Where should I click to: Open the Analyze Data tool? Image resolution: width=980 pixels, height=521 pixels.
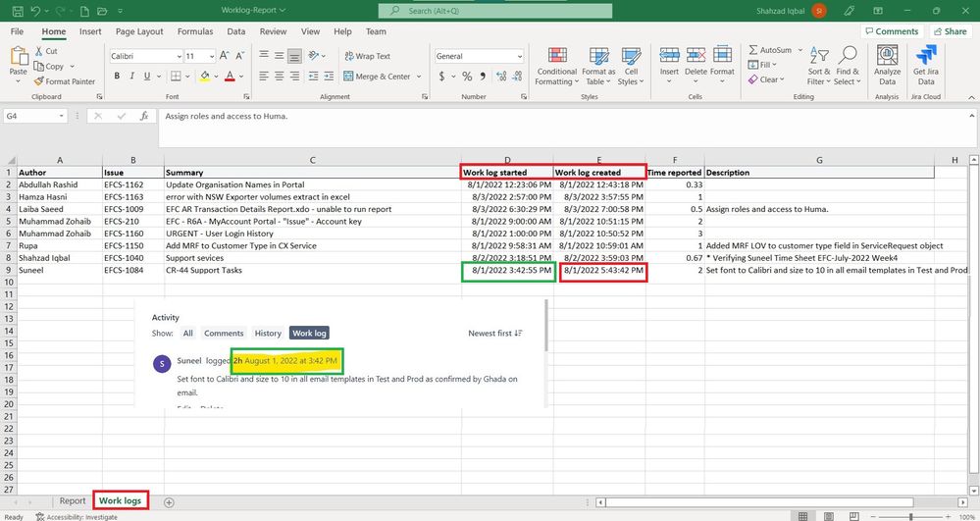tap(887, 56)
